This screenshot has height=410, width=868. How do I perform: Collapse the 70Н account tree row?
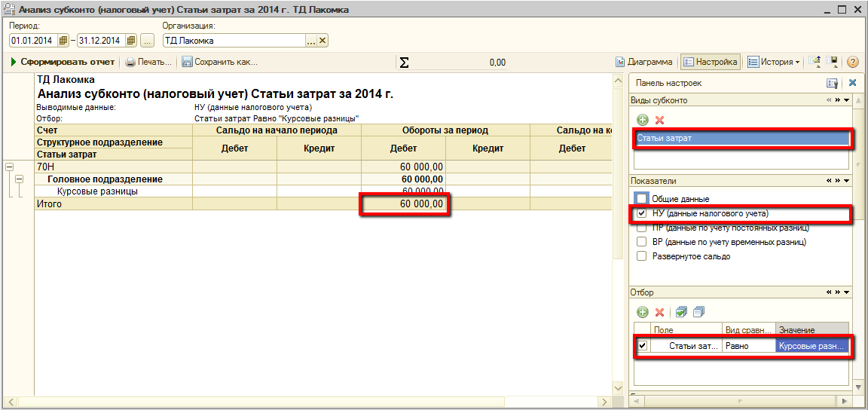(x=8, y=167)
